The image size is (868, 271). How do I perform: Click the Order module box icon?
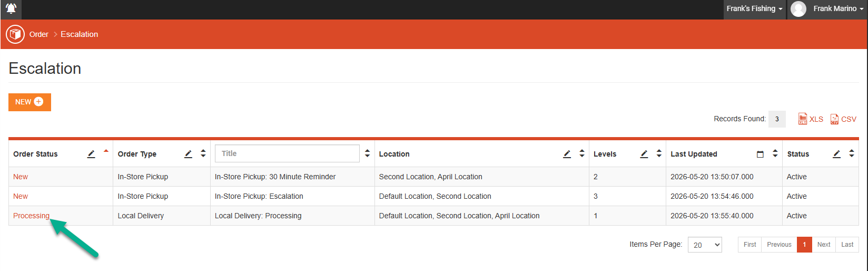click(x=15, y=34)
